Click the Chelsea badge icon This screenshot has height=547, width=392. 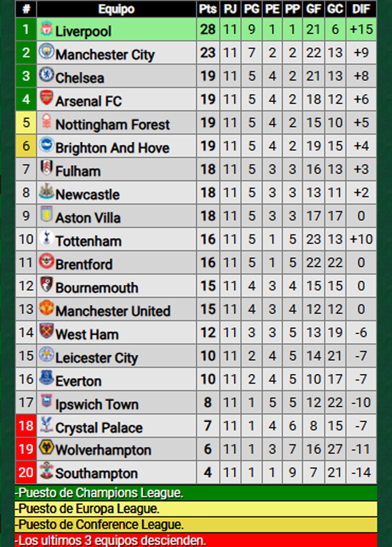point(46,75)
